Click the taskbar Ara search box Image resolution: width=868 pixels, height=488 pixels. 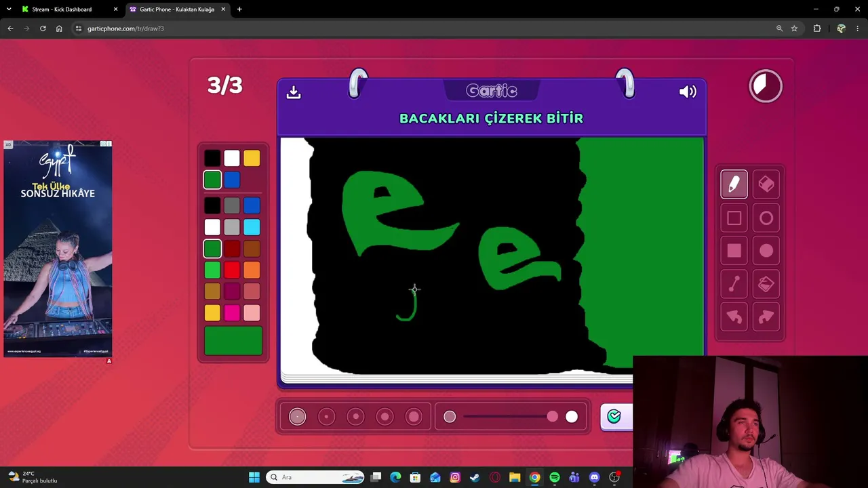(315, 477)
